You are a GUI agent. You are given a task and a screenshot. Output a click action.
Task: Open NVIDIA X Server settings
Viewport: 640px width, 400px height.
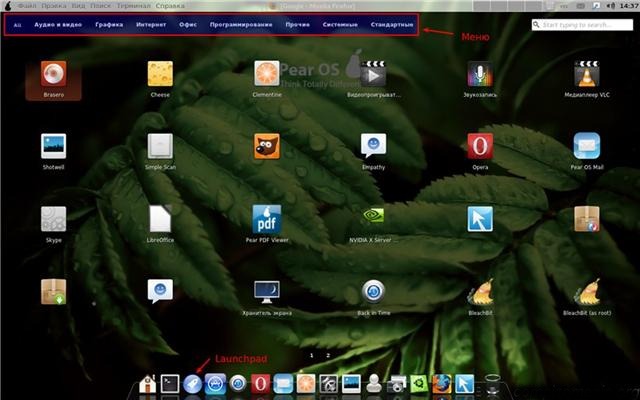pyautogui.click(x=373, y=216)
